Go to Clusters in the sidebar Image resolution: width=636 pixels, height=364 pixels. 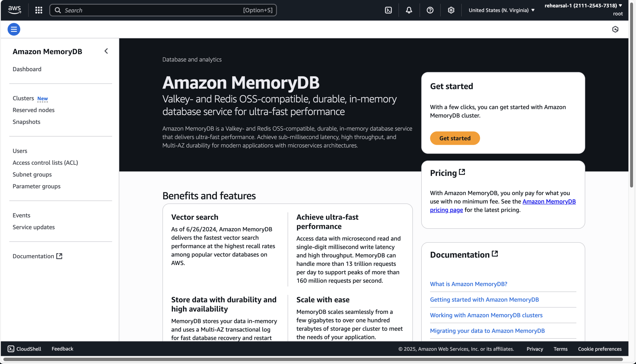(23, 98)
